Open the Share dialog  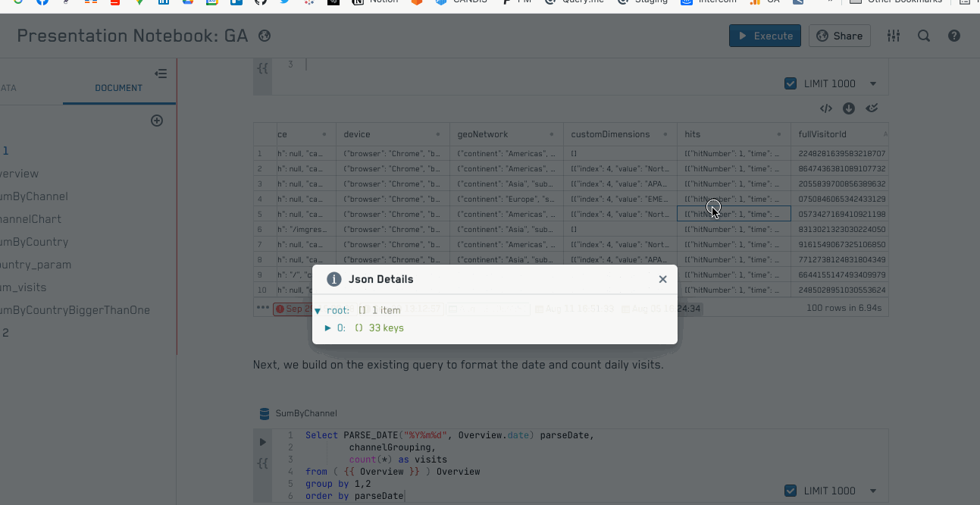840,36
